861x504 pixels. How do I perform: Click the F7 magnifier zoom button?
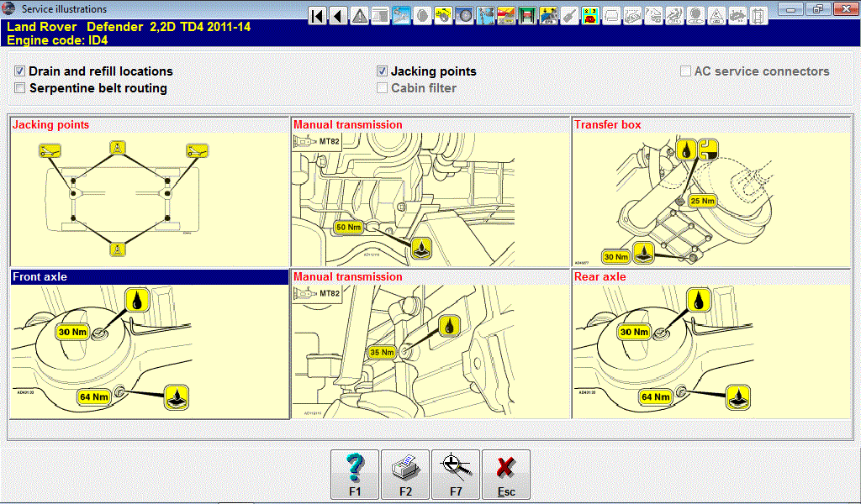pyautogui.click(x=456, y=475)
